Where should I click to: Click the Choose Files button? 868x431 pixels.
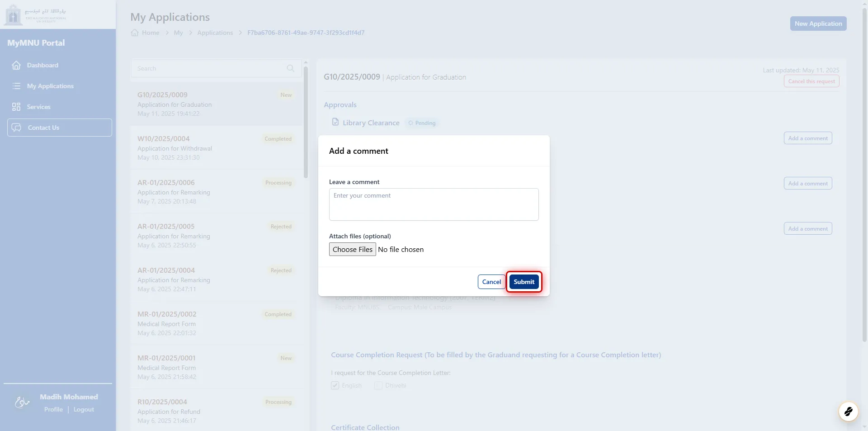tap(353, 249)
